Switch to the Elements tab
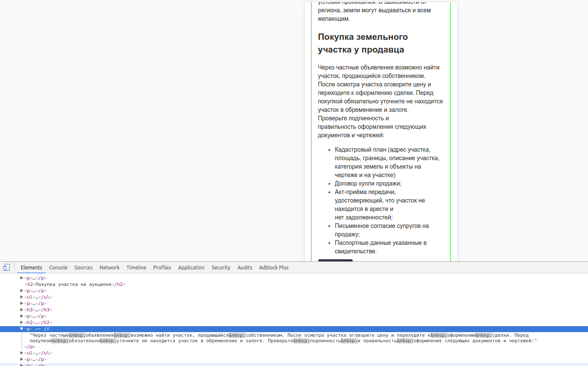Image resolution: width=588 pixels, height=366 pixels. (x=31, y=267)
